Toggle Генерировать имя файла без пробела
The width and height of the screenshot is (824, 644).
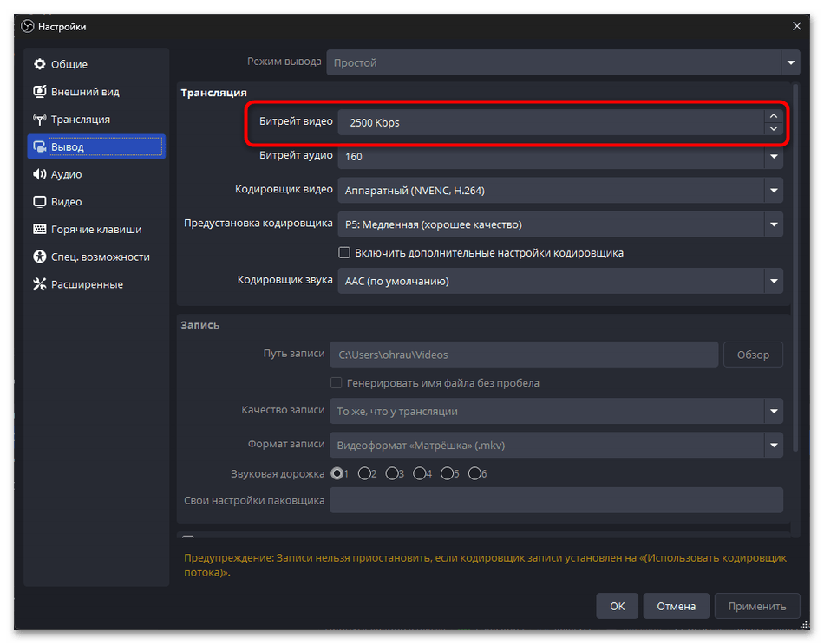click(337, 383)
